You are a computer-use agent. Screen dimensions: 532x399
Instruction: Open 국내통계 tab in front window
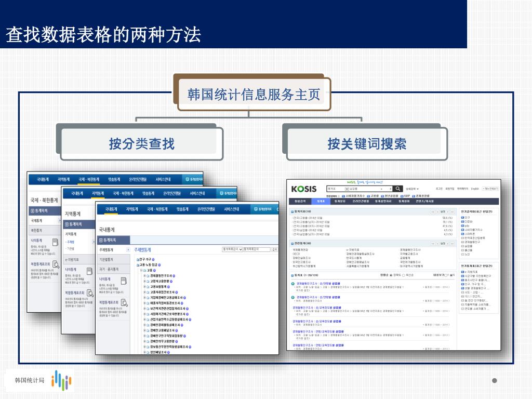coord(111,209)
